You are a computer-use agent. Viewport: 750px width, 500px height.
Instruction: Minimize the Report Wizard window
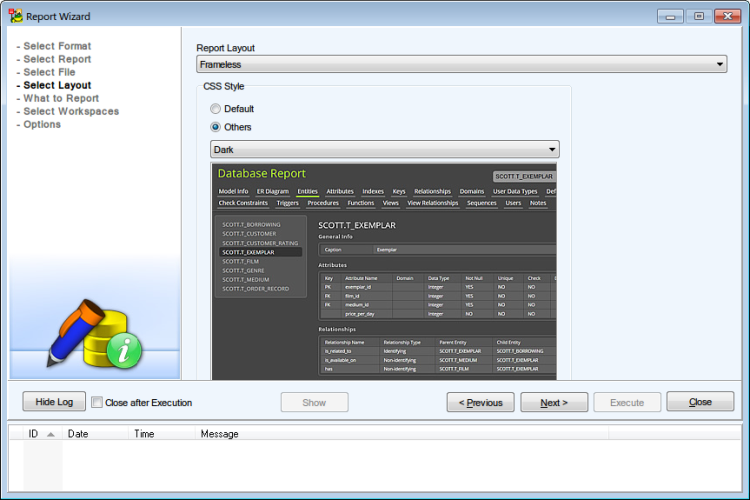(670, 16)
